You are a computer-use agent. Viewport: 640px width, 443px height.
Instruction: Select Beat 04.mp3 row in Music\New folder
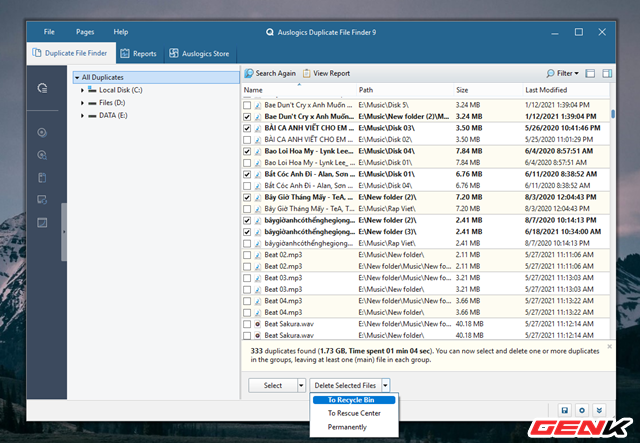426,313
